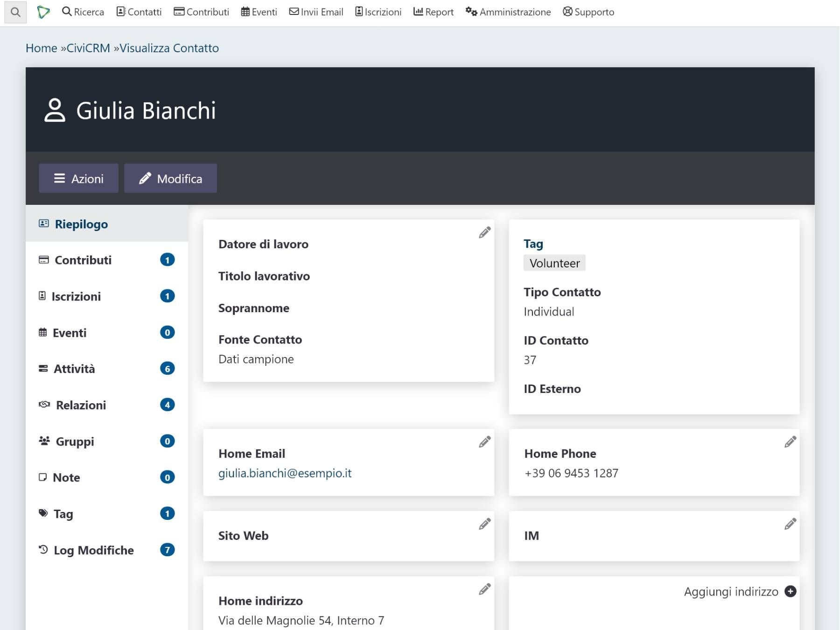840x630 pixels.
Task: Click the pencil icon on Home Phone card
Action: [791, 441]
